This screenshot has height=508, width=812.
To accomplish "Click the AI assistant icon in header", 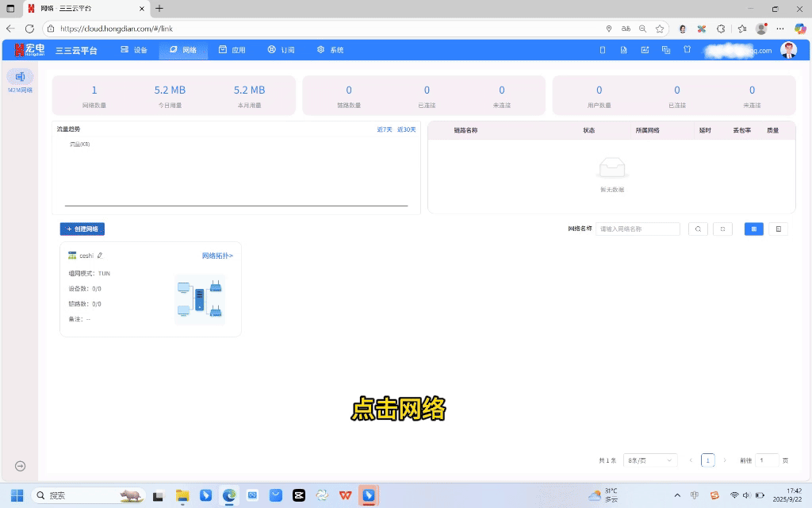I will (645, 50).
